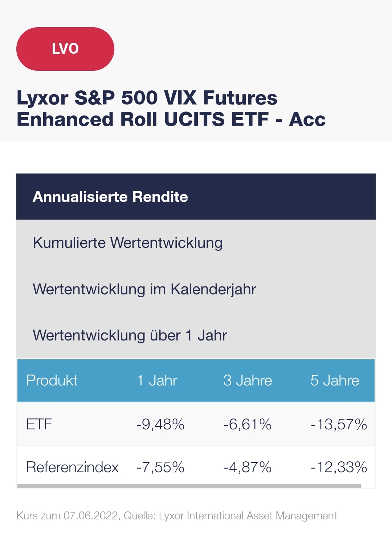The image size is (392, 539).
Task: Click the table's horizontal scrollbar
Action: click(x=189, y=486)
